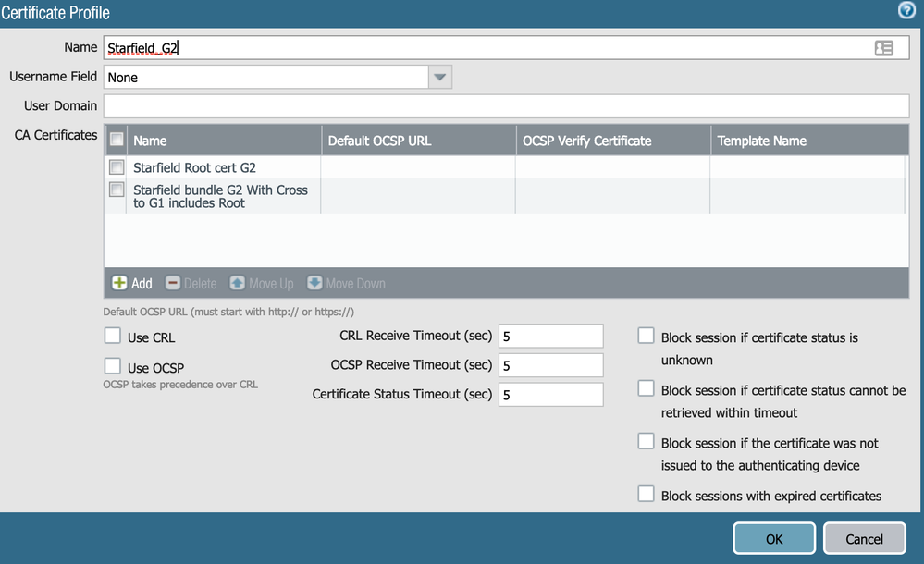Viewport: 924px width, 564px height.
Task: Click the Move Down button label
Action: [356, 284]
